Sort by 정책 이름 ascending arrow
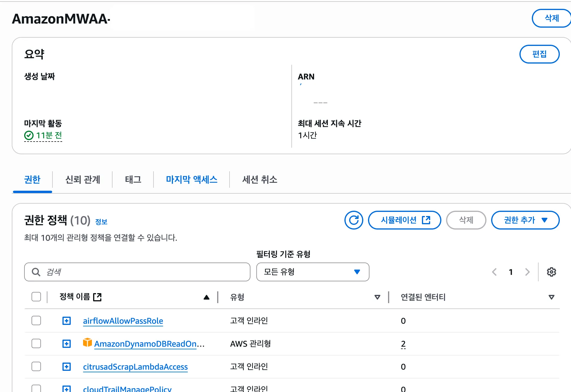Viewport: 571px width, 392px height. (207, 297)
